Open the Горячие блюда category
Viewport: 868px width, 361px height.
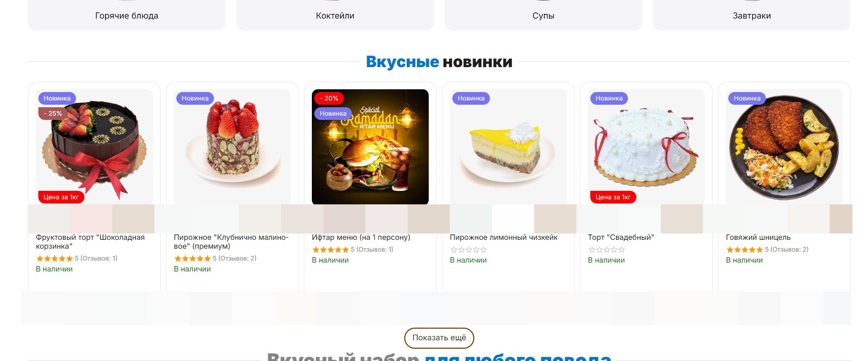click(x=127, y=15)
